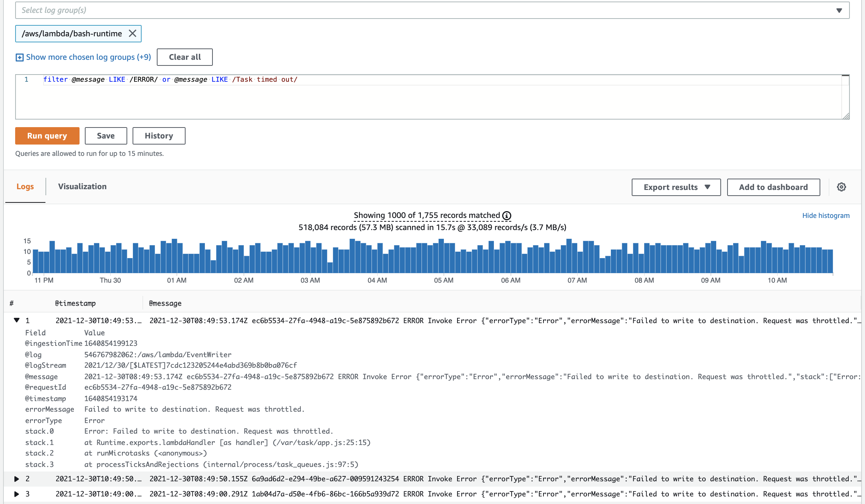
Task: Collapse the expanded first log record
Action: click(16, 320)
